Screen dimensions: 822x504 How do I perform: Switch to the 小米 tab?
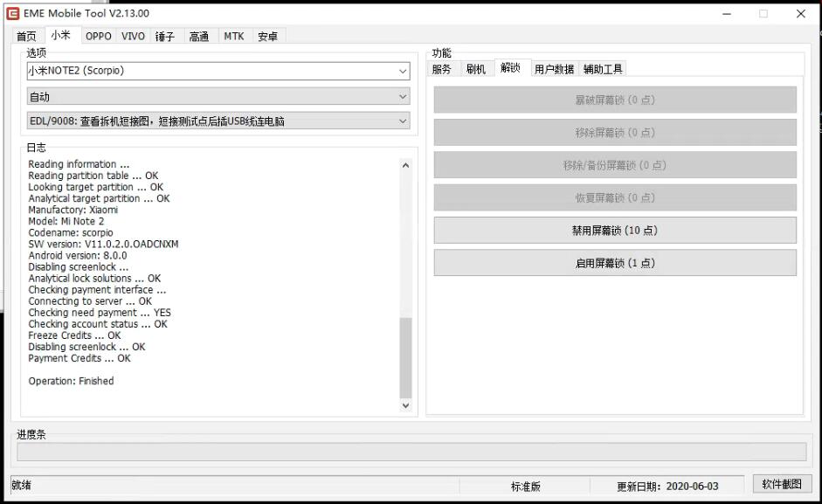pyautogui.click(x=61, y=35)
